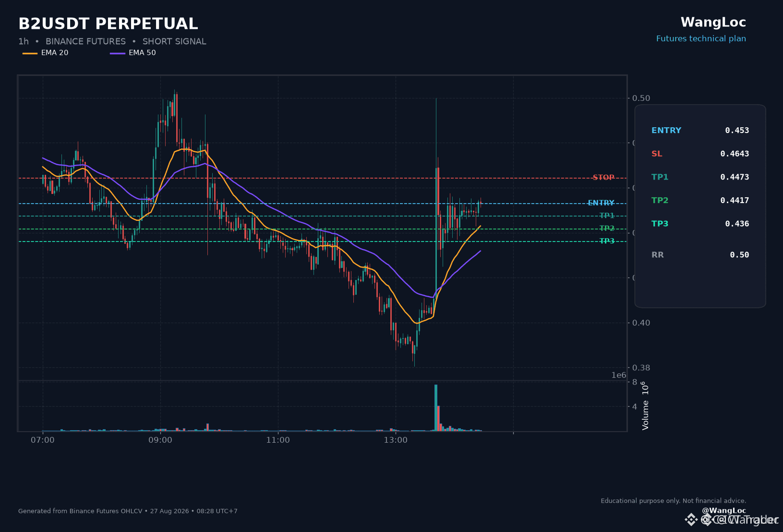
Task: Click the Generated from Binance Futures OHLCV footer
Action: [x=128, y=511]
